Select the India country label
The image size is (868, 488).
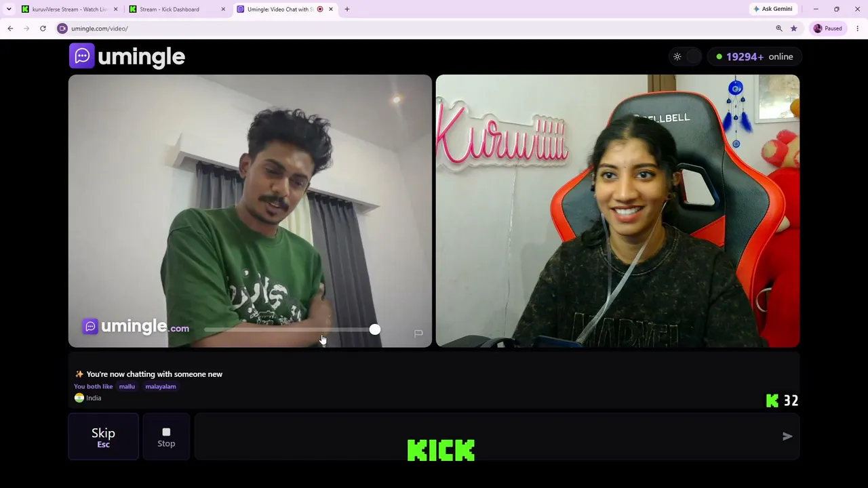pyautogui.click(x=88, y=398)
